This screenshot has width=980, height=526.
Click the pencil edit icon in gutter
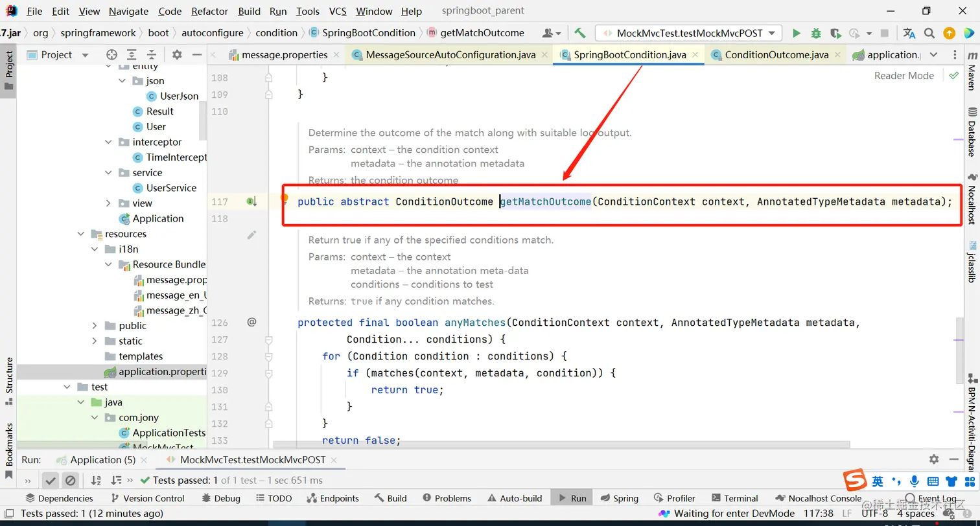coord(252,234)
